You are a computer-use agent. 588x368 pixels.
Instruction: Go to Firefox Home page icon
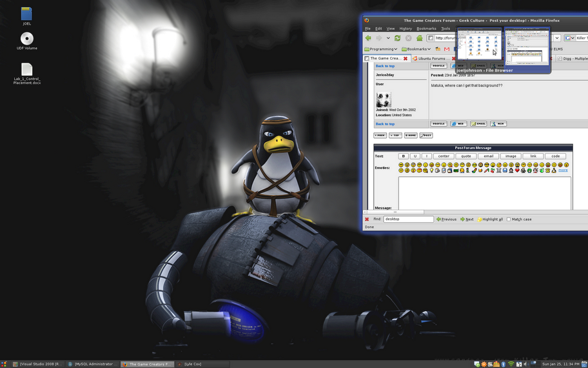coord(419,38)
